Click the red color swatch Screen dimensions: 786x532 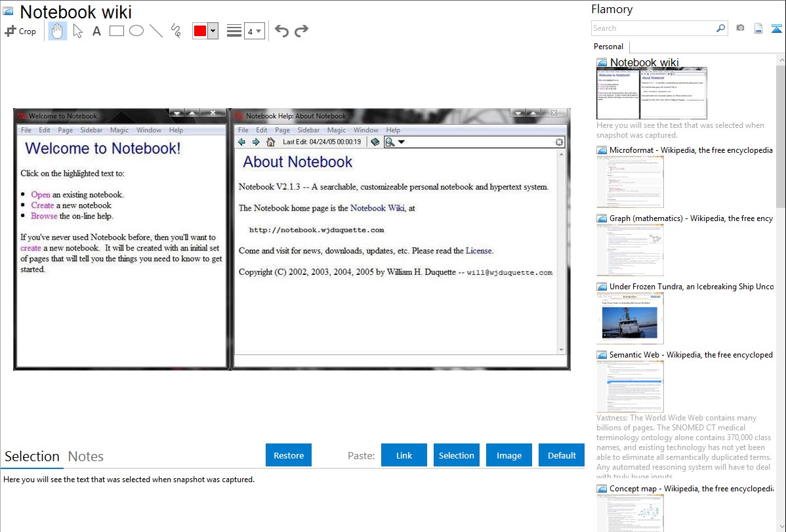coord(200,31)
